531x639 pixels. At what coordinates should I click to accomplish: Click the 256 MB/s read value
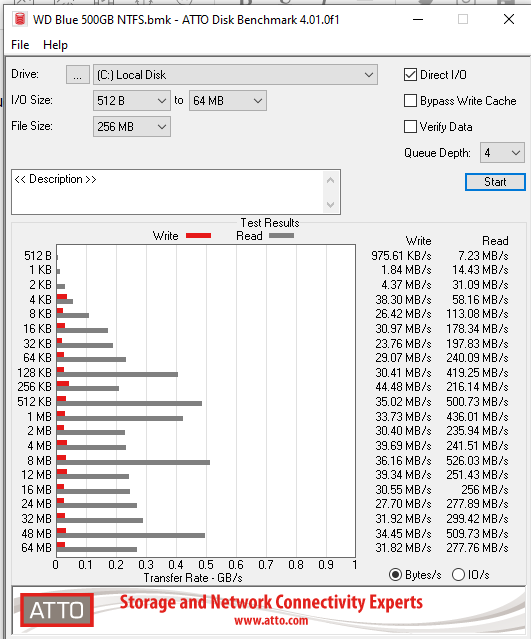(485, 489)
